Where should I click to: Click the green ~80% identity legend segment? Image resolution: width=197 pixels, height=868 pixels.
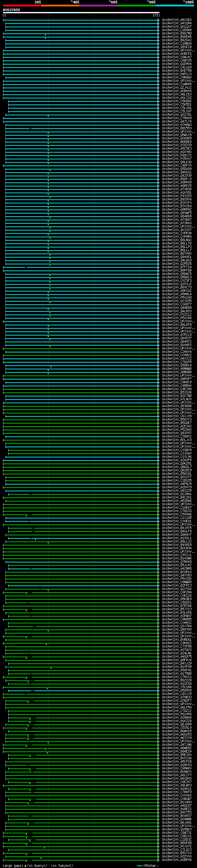point(137,6)
